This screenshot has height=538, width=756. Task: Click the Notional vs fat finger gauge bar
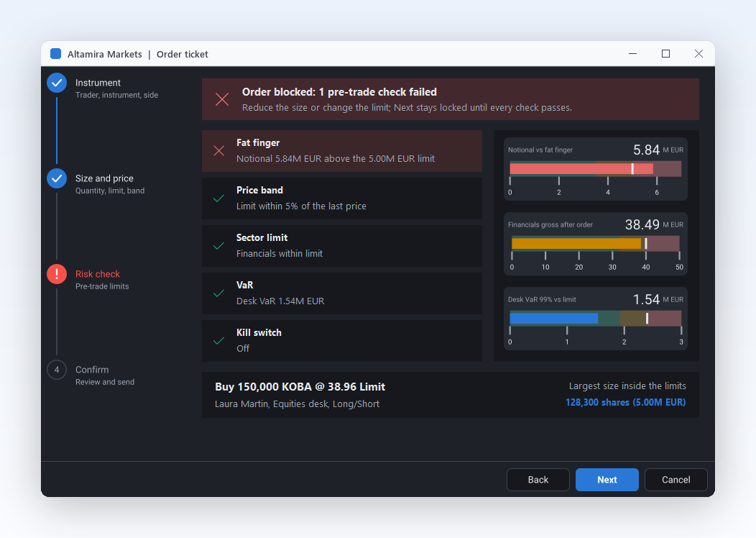tap(596, 168)
